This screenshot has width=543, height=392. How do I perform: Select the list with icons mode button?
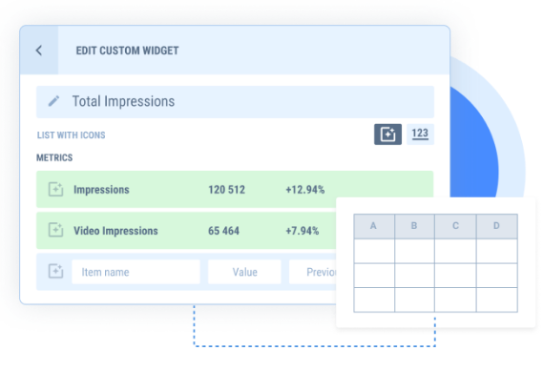coord(387,134)
